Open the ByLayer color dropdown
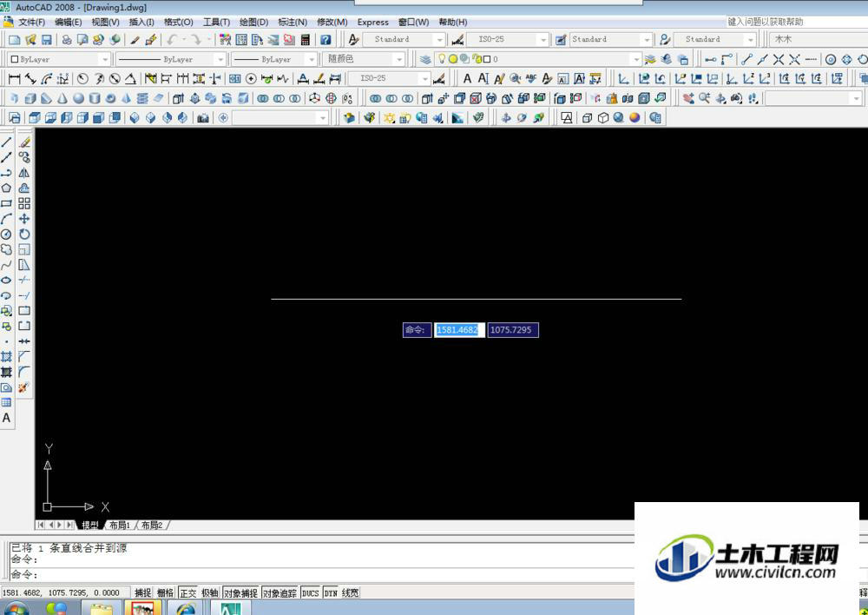Image resolution: width=868 pixels, height=615 pixels. point(59,59)
